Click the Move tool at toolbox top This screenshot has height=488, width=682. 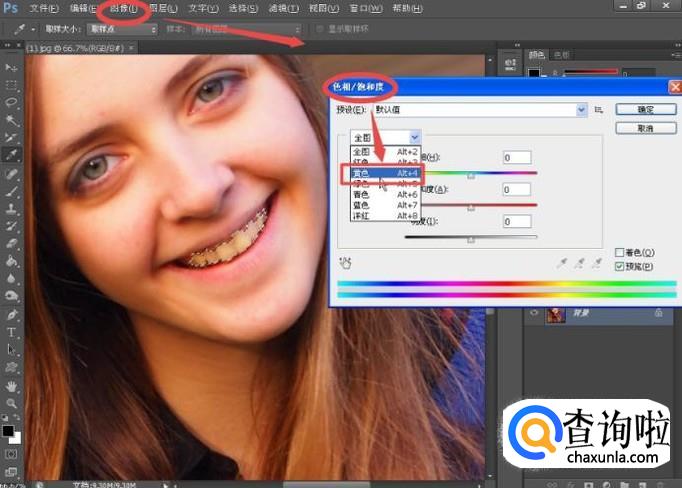tap(12, 66)
